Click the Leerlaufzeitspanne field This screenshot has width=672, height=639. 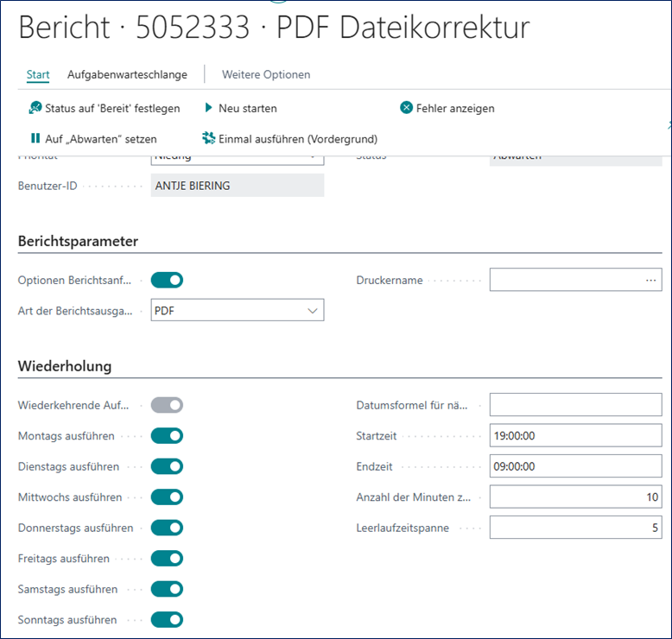click(x=576, y=527)
